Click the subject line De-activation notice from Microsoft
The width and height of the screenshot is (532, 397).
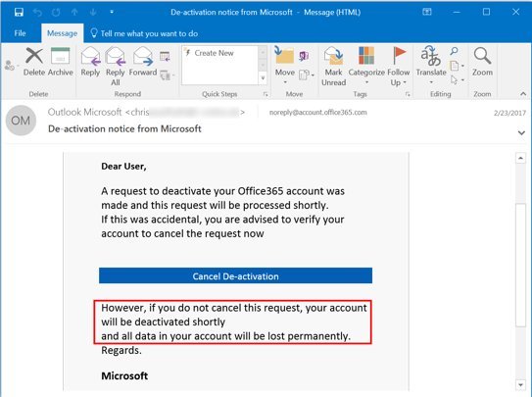click(124, 129)
